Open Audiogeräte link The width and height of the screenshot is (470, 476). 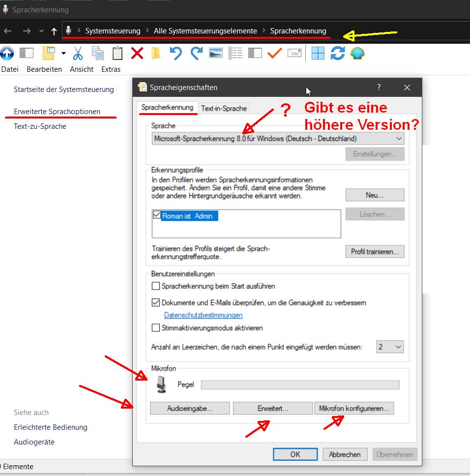(34, 442)
